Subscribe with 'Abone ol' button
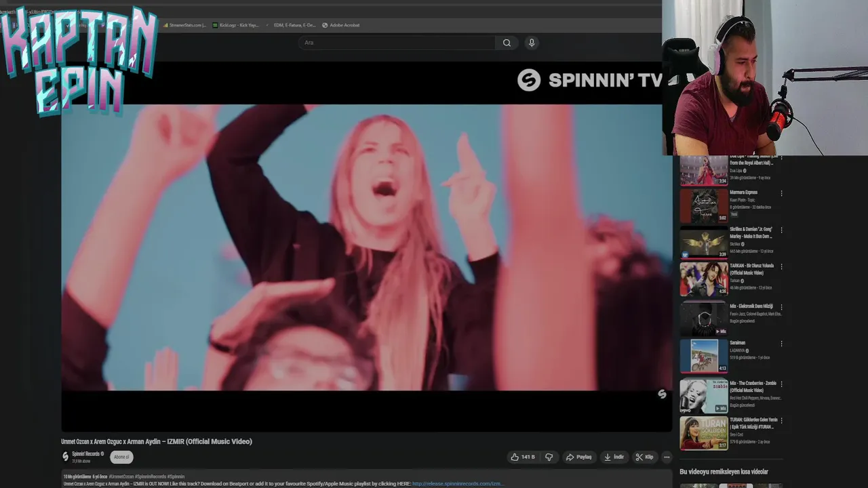 click(x=121, y=457)
